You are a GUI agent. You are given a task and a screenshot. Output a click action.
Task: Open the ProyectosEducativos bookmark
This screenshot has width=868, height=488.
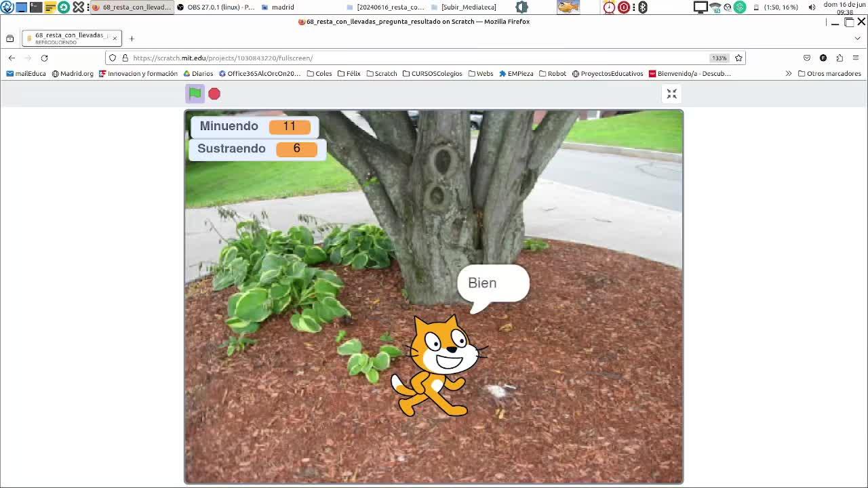click(x=607, y=74)
